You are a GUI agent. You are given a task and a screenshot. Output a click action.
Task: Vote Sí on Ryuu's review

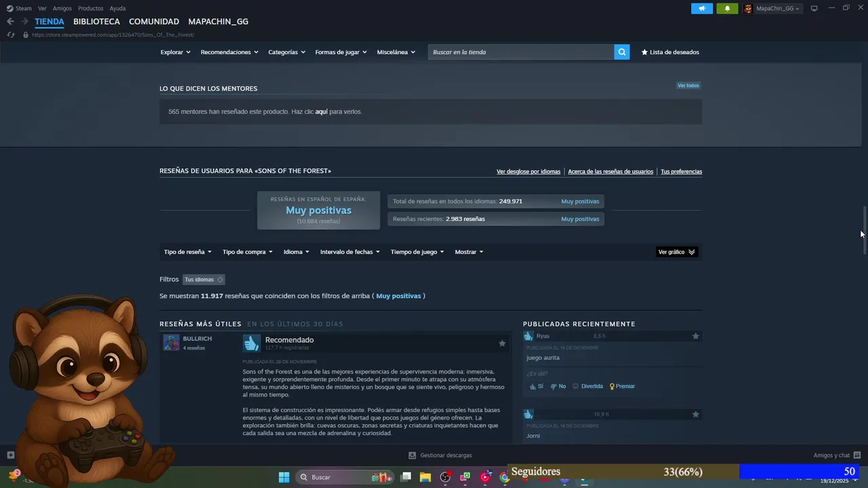tap(536, 386)
